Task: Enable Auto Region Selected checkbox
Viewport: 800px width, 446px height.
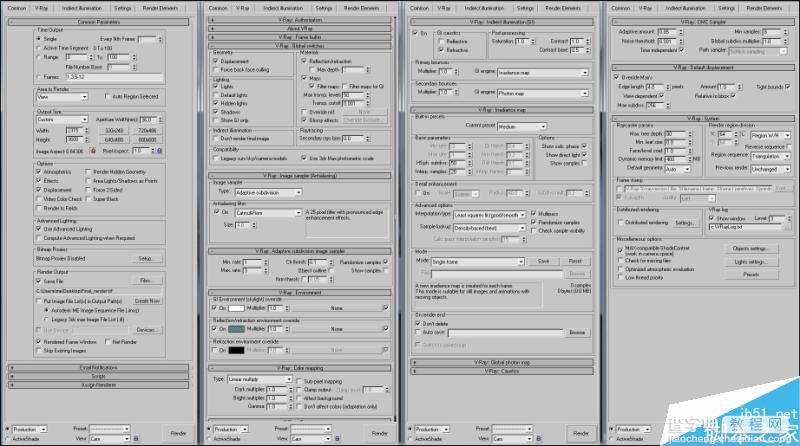Action: click(107, 96)
